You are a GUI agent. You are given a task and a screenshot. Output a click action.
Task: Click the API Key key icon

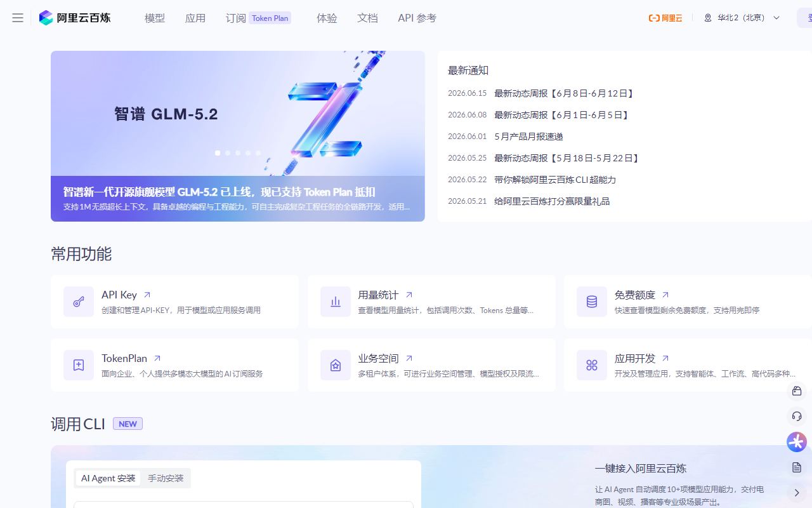click(x=79, y=302)
